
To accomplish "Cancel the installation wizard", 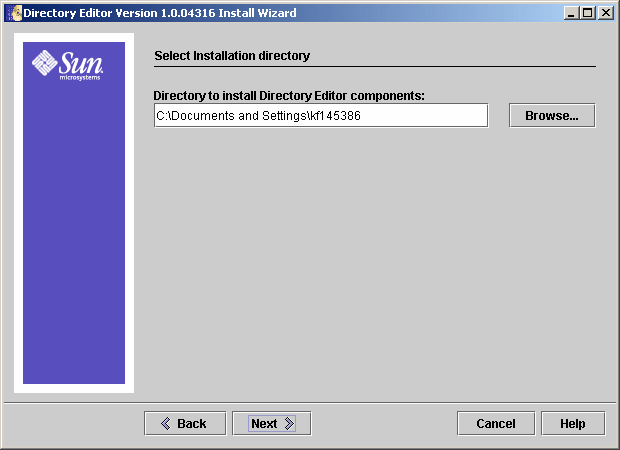I will [496, 424].
